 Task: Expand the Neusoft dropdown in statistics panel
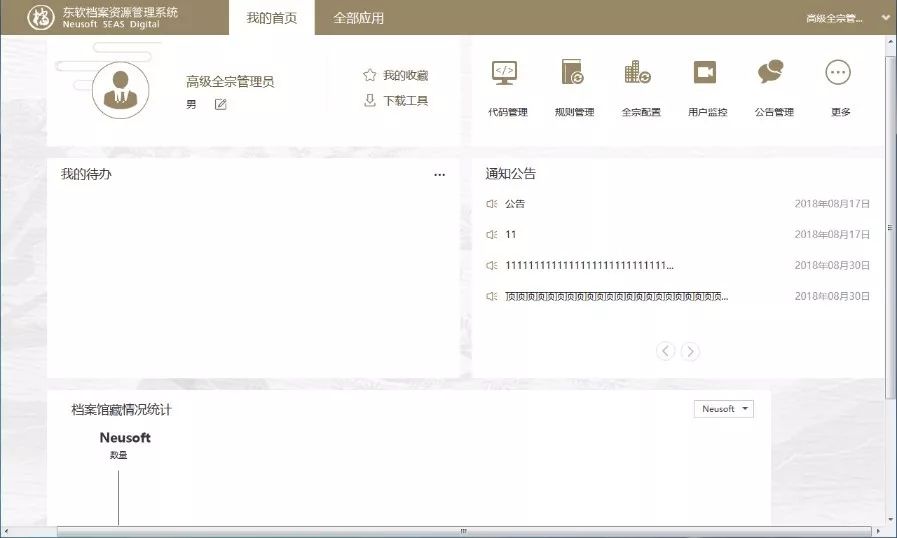[x=724, y=409]
